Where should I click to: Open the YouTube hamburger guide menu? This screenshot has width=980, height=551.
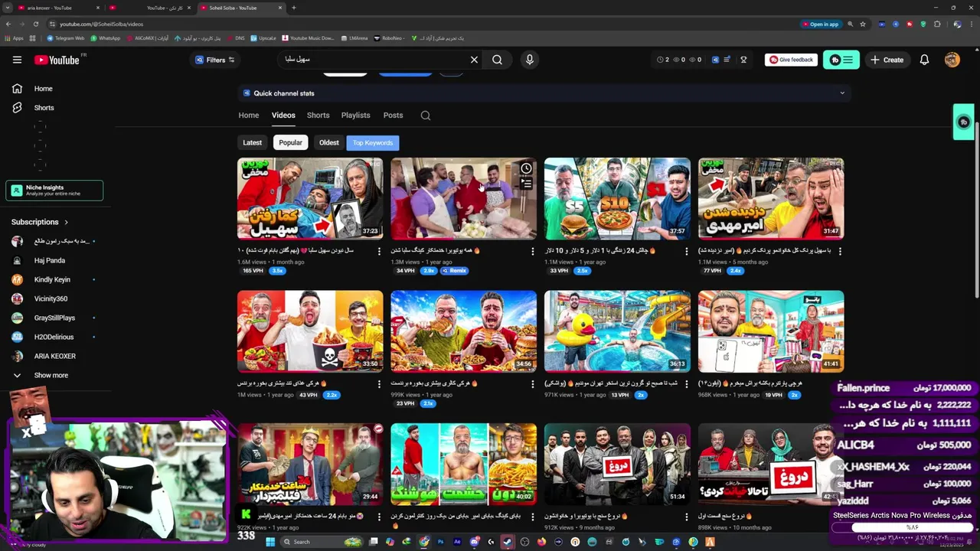click(17, 60)
